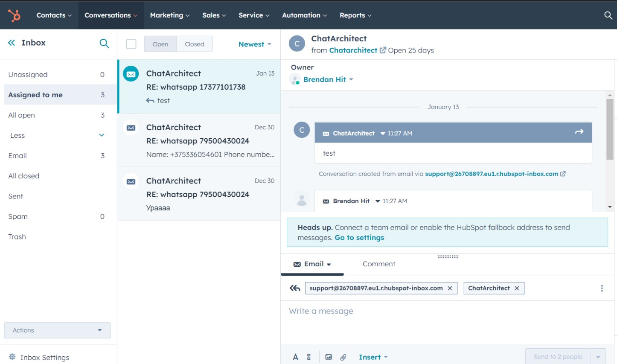Follow the Go to settings link
617x364 pixels.
point(359,238)
